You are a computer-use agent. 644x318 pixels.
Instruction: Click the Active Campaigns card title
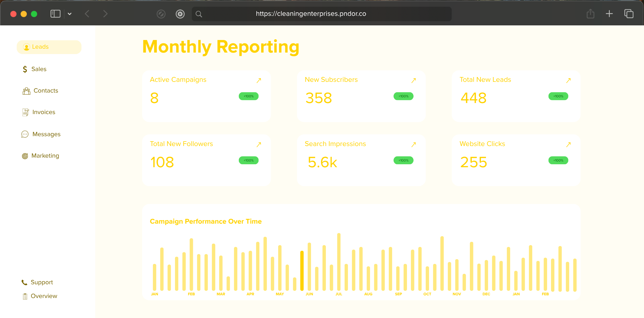(x=178, y=80)
